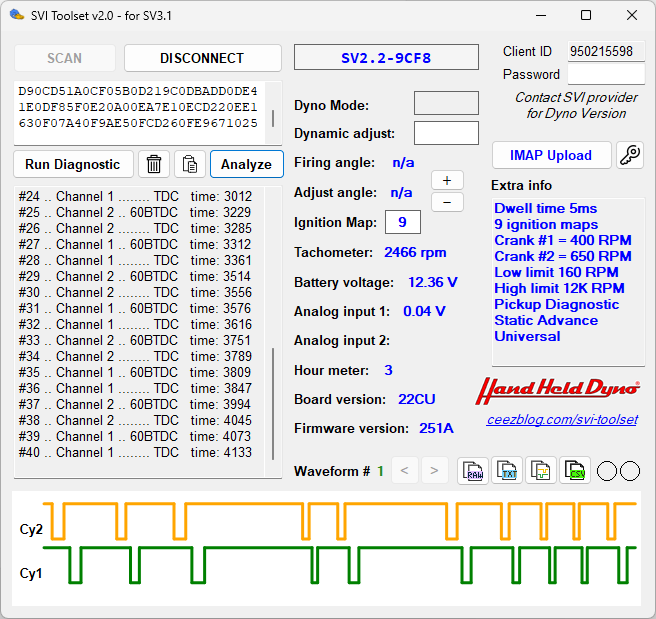Click the trash can clear-log icon
656x619 pixels.
coord(154,164)
